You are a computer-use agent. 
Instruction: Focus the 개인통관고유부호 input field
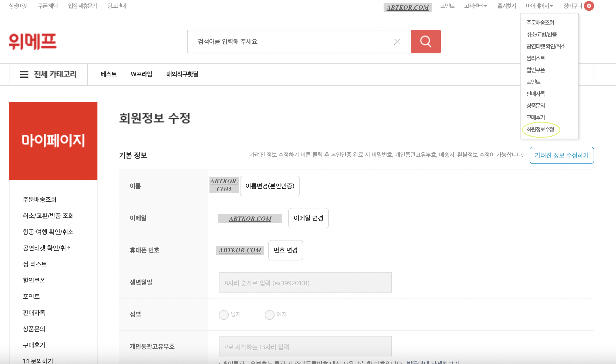click(x=305, y=346)
